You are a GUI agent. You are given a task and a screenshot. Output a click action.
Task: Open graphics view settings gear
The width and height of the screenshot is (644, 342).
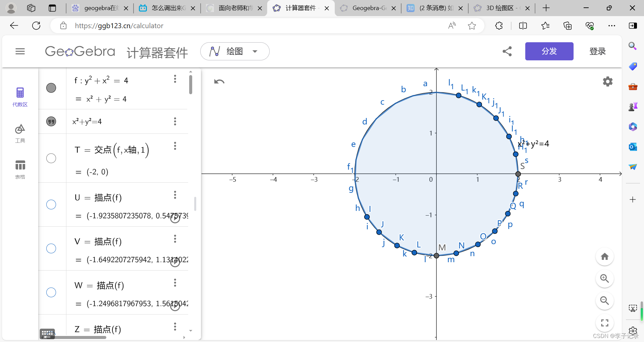click(x=607, y=81)
